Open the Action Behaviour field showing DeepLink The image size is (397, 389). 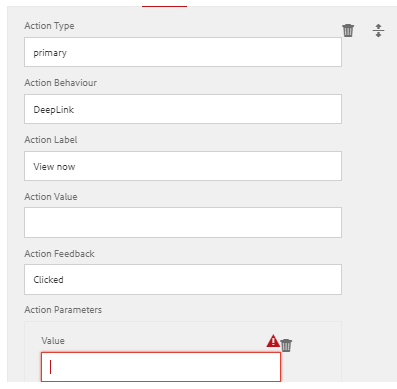click(183, 109)
